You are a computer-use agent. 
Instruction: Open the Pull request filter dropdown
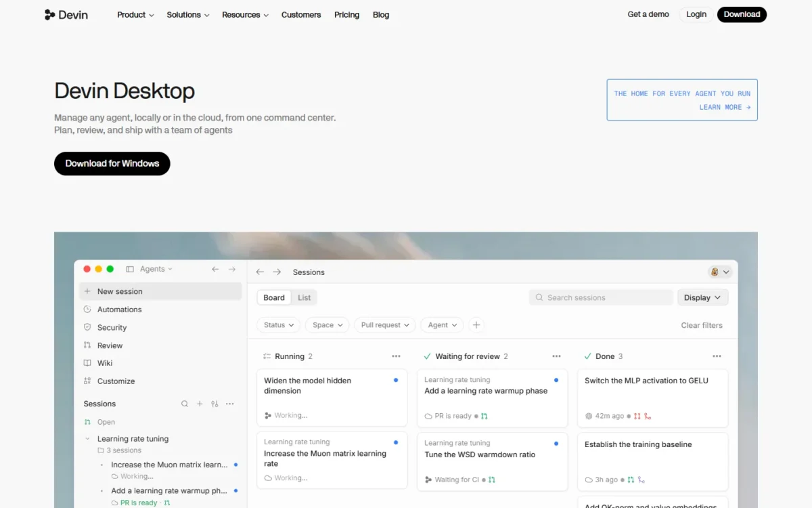click(385, 325)
